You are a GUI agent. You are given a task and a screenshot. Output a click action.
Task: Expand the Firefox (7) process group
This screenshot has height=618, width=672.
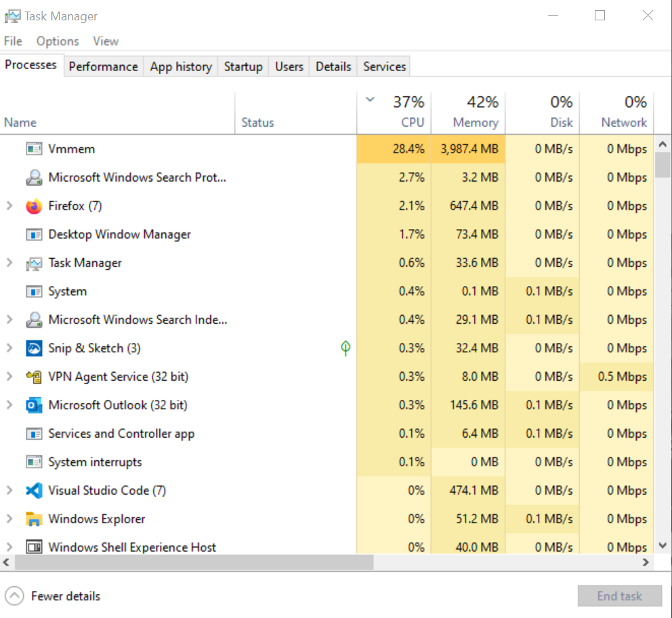(9, 206)
